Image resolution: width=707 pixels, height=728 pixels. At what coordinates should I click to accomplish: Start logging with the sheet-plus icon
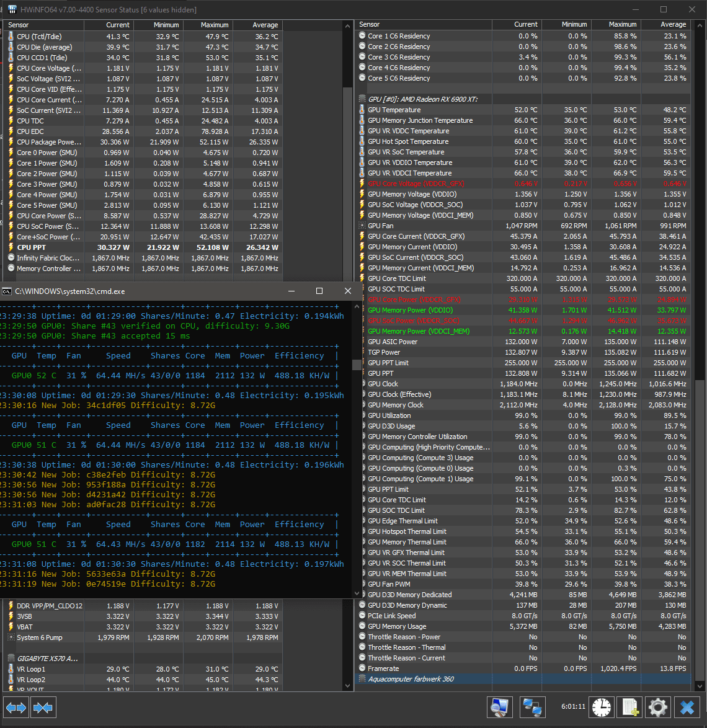[630, 708]
